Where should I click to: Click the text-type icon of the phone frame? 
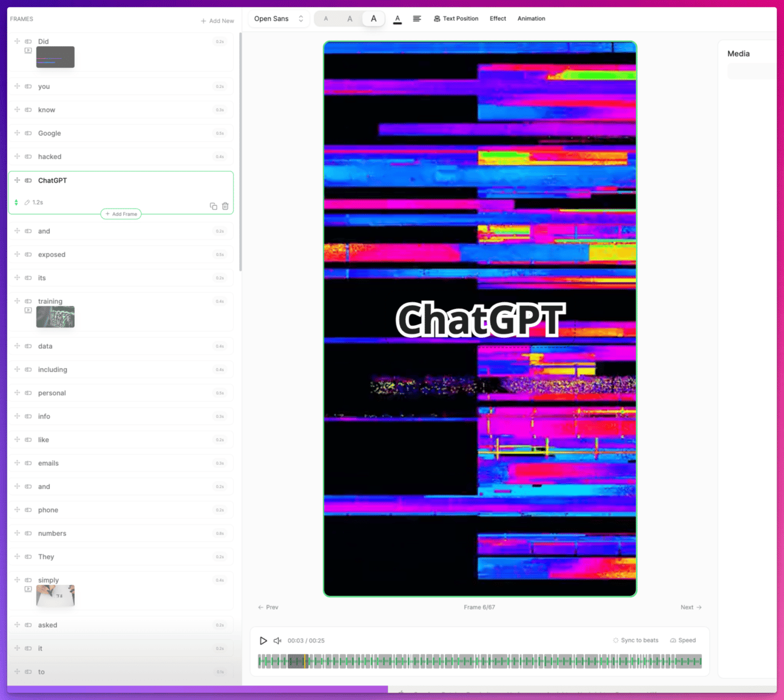[x=28, y=510]
